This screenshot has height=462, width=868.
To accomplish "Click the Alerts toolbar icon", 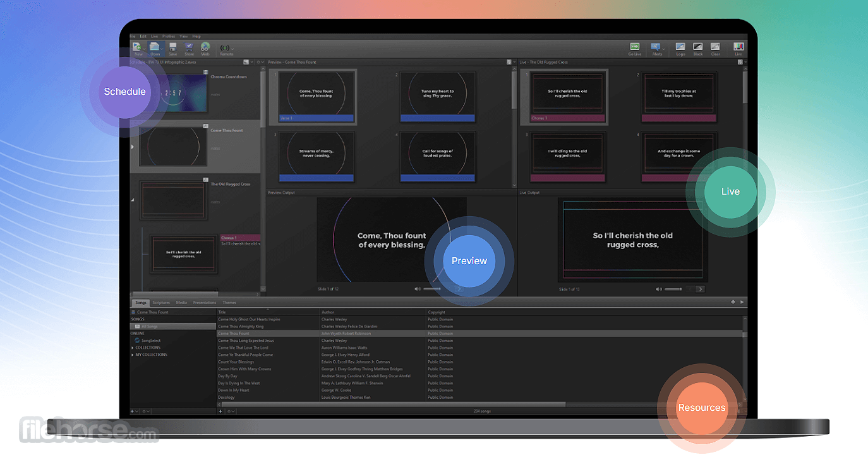I will [656, 47].
